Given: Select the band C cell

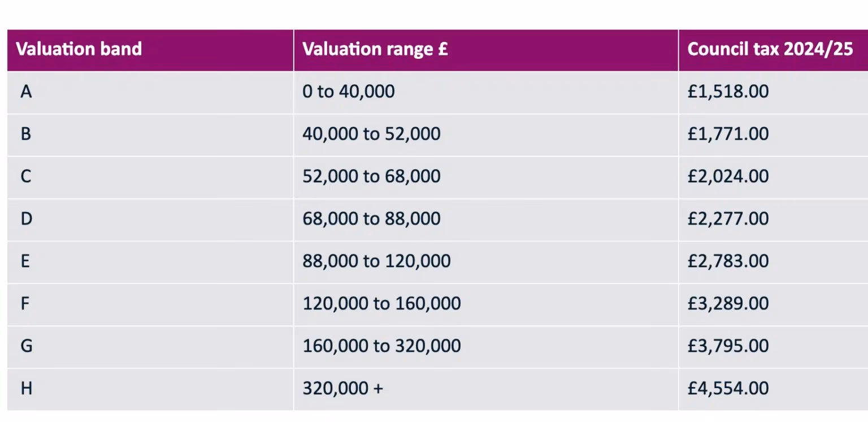Looking at the screenshot, I should pyautogui.click(x=26, y=176).
